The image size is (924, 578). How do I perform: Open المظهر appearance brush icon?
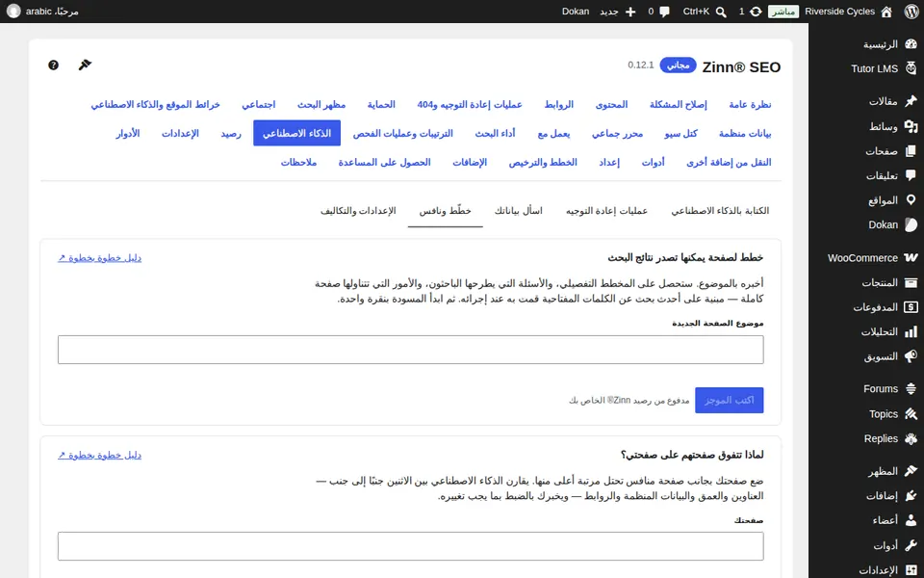click(x=911, y=471)
